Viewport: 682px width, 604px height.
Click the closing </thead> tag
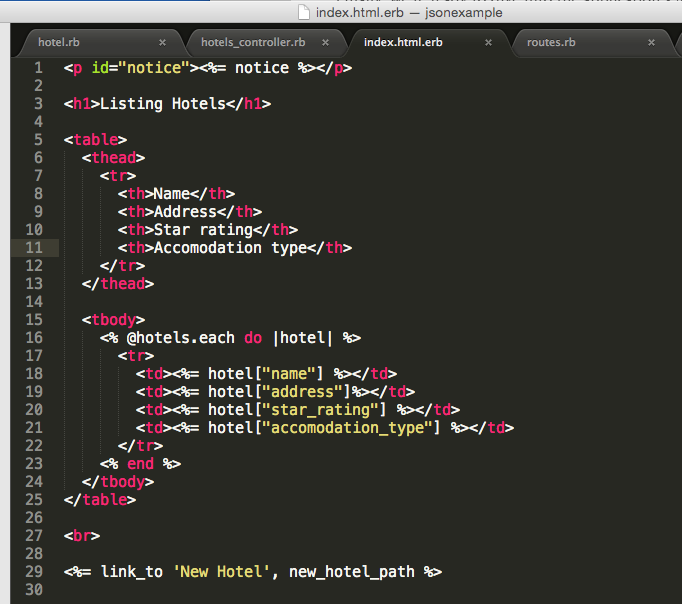pyautogui.click(x=117, y=284)
